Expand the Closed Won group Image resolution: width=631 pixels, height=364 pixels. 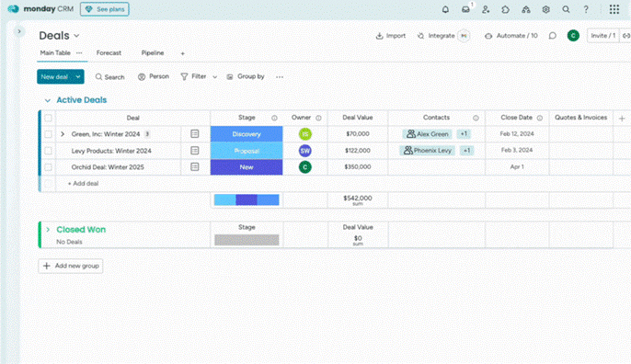[x=48, y=229]
